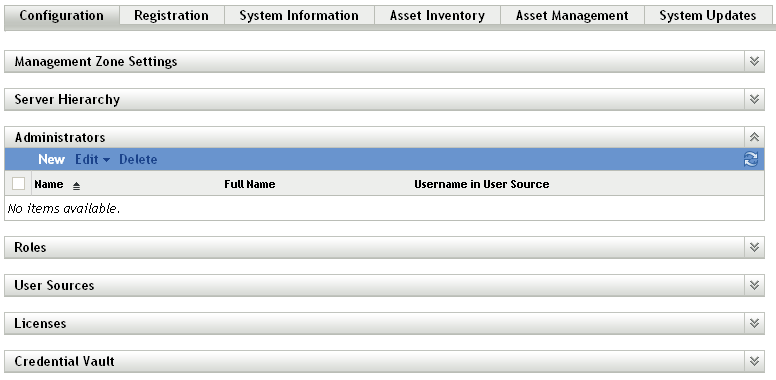Refresh the Administrators list
Viewport: 776px width, 380px height.
751,159
